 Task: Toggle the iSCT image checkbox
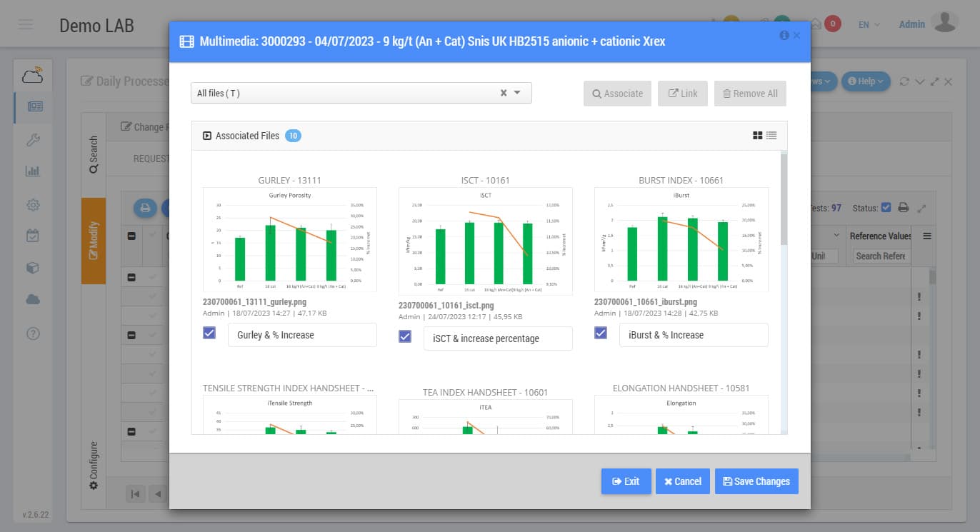405,336
